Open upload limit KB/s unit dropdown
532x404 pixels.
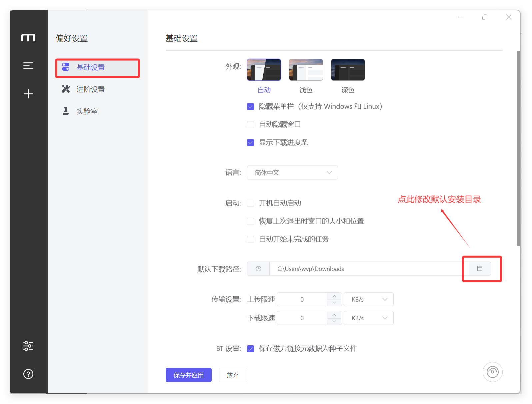369,299
